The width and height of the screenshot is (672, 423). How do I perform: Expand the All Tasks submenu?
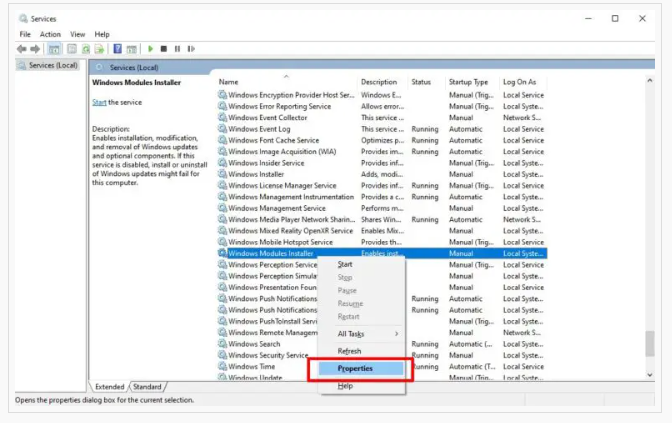[361, 334]
